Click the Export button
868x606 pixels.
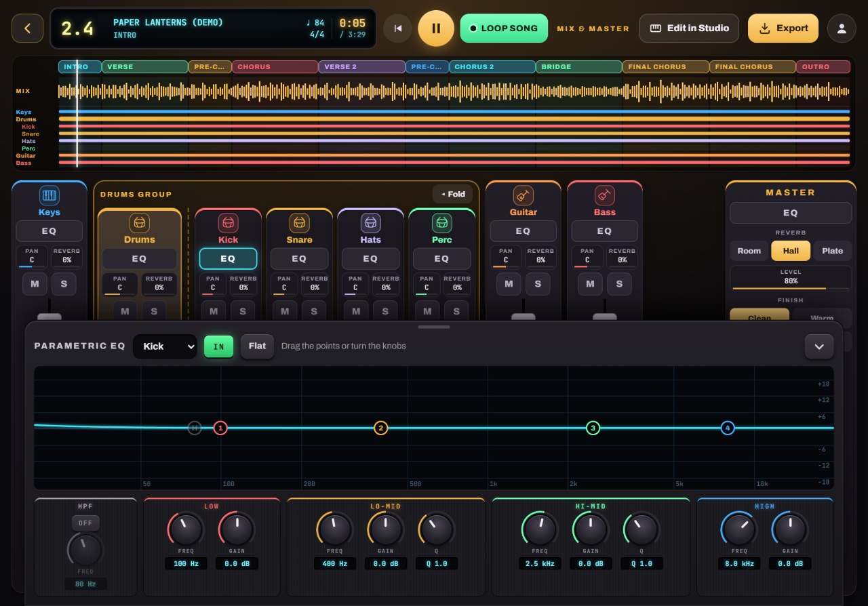coord(783,28)
